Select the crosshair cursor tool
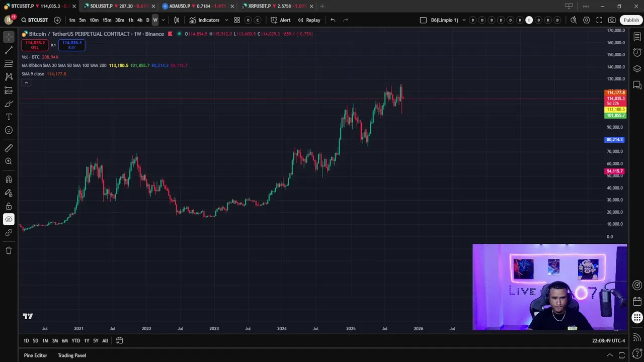 pyautogui.click(x=9, y=37)
